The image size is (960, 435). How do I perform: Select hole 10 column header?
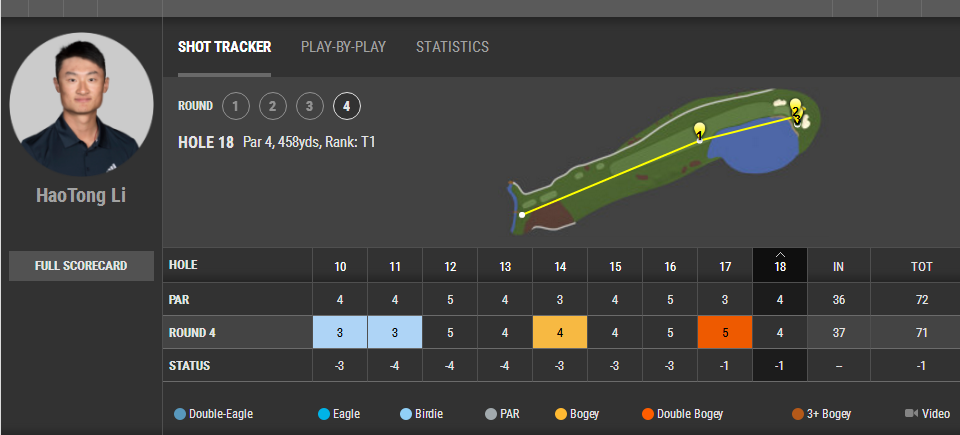click(340, 266)
